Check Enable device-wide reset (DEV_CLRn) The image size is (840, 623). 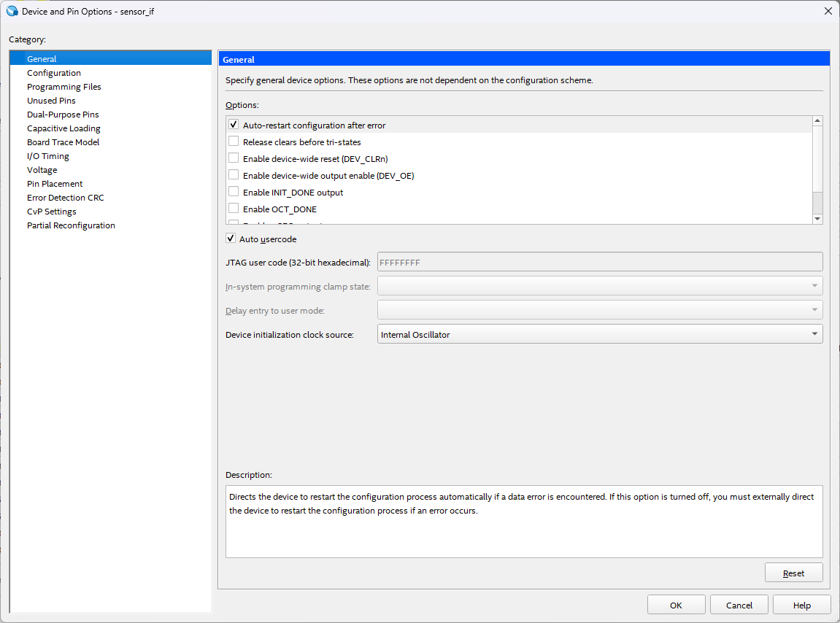click(234, 159)
